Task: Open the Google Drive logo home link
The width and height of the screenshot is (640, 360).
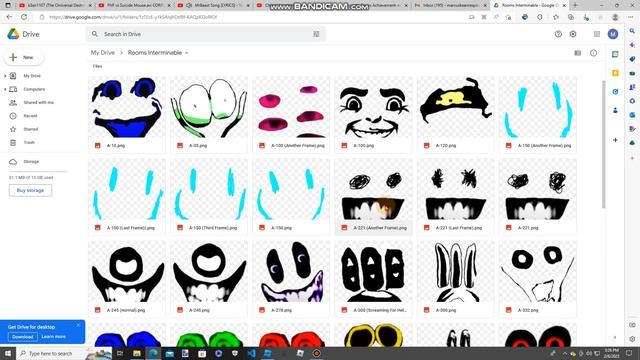Action: (x=23, y=34)
